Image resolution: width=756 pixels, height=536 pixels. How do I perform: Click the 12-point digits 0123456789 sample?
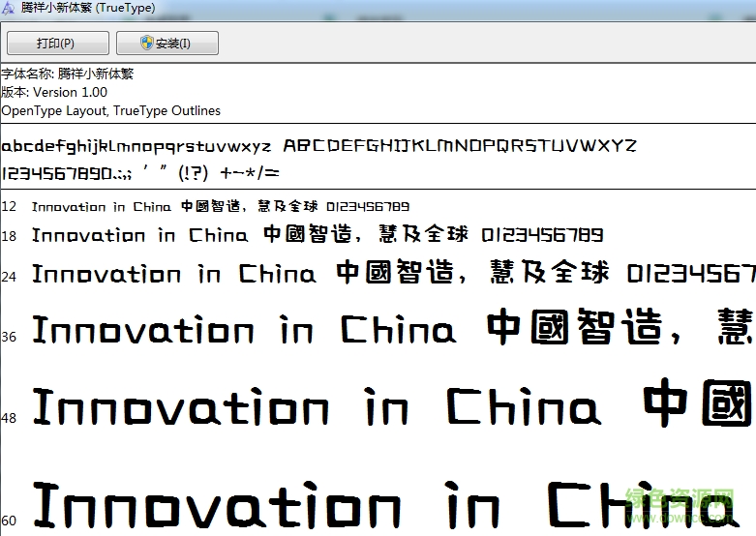pos(368,207)
